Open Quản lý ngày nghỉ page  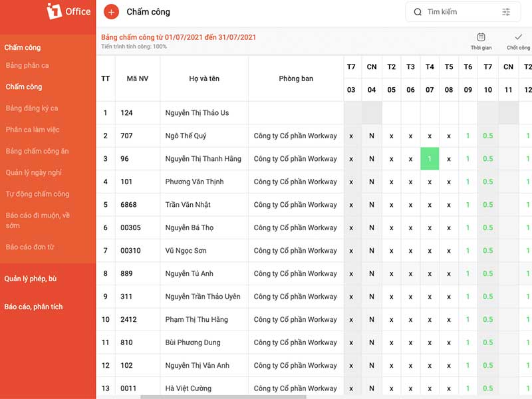tap(34, 173)
